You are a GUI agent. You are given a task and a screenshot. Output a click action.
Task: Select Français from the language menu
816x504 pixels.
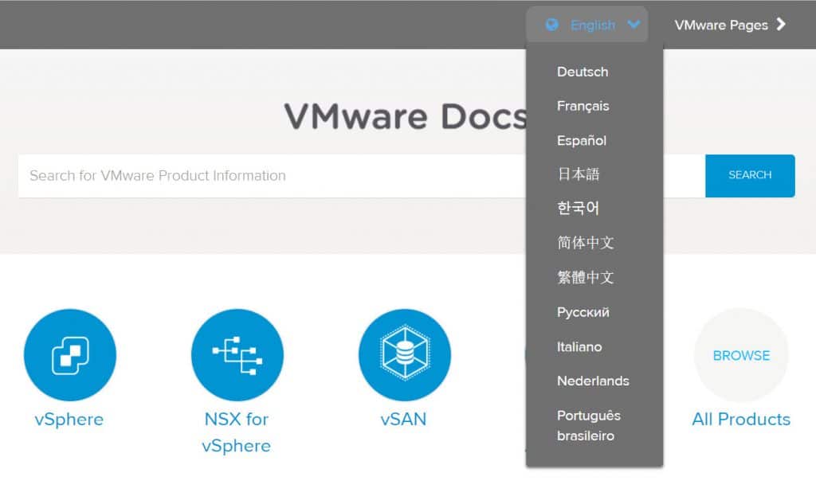click(583, 106)
